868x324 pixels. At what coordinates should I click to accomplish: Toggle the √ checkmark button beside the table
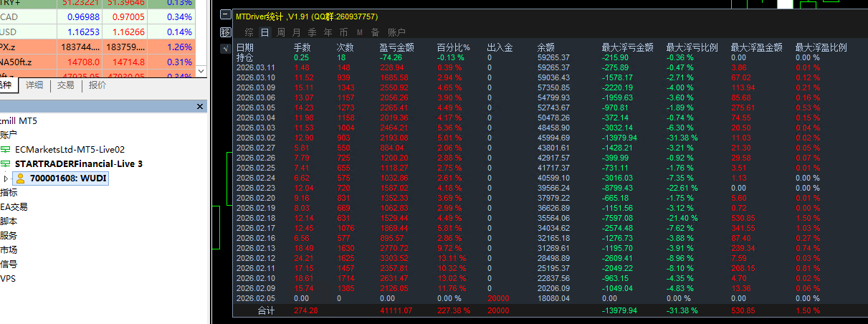coord(226,47)
